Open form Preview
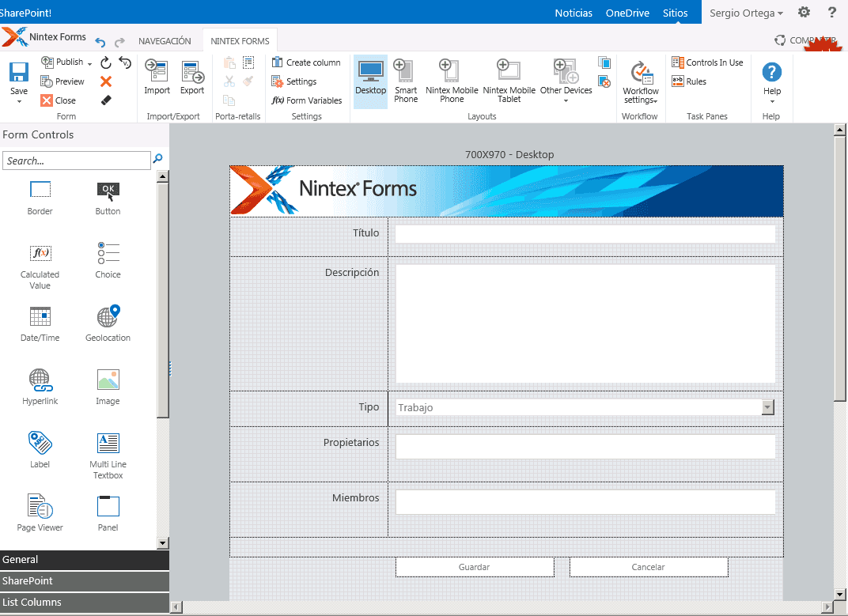 [x=62, y=81]
